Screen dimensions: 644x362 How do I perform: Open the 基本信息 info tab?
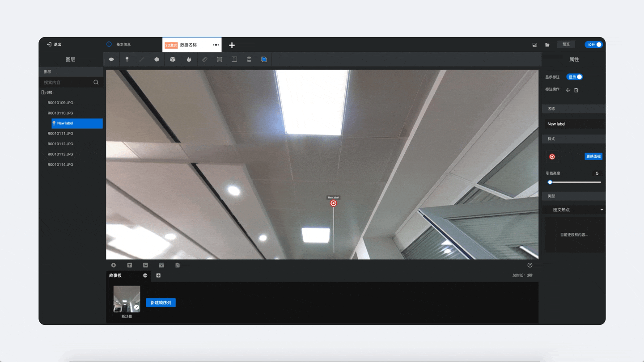[119, 45]
